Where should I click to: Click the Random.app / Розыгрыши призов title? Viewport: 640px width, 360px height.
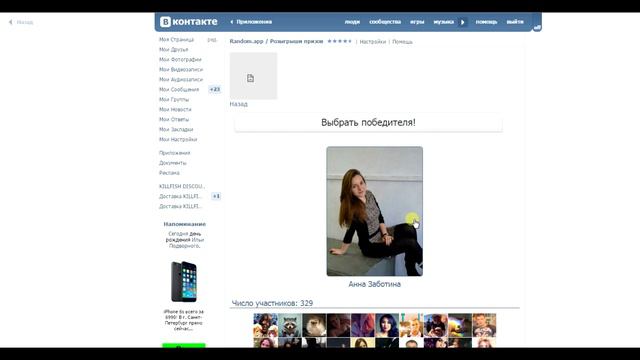click(x=276, y=41)
